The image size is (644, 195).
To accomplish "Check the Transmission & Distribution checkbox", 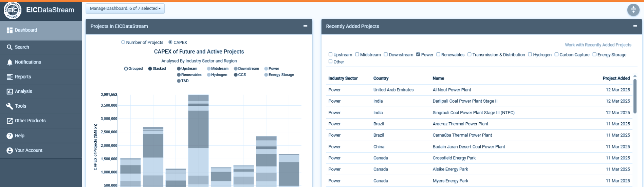I will tap(470, 54).
